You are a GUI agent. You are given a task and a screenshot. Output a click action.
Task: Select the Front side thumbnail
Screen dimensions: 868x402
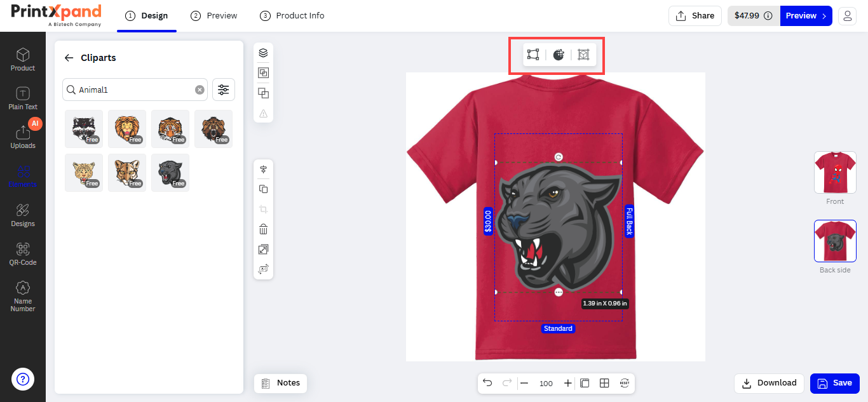click(x=835, y=173)
